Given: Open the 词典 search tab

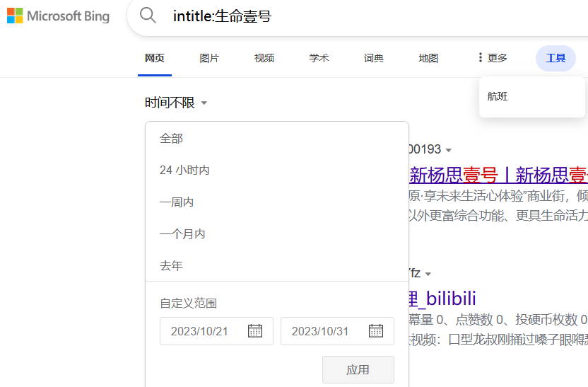Looking at the screenshot, I should (x=374, y=58).
